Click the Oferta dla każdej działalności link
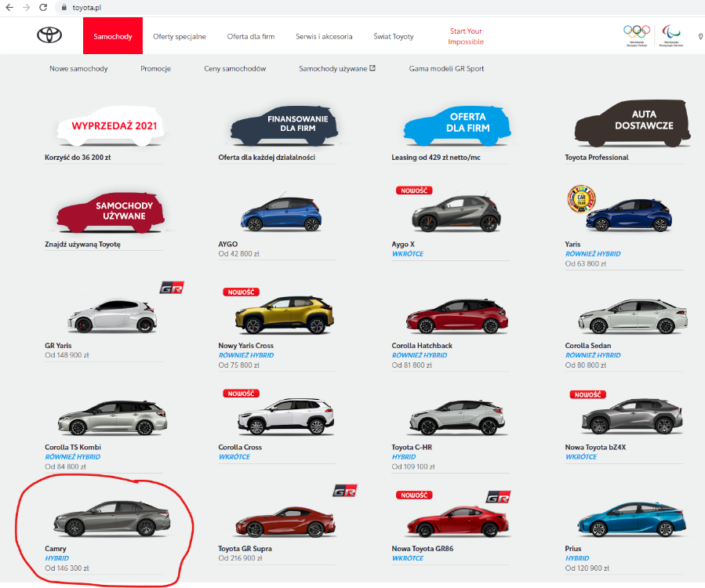 267,158
